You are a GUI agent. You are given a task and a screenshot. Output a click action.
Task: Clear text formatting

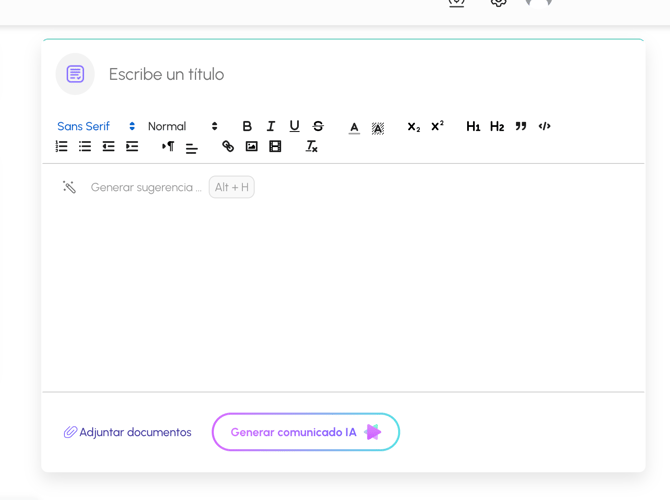(x=311, y=147)
